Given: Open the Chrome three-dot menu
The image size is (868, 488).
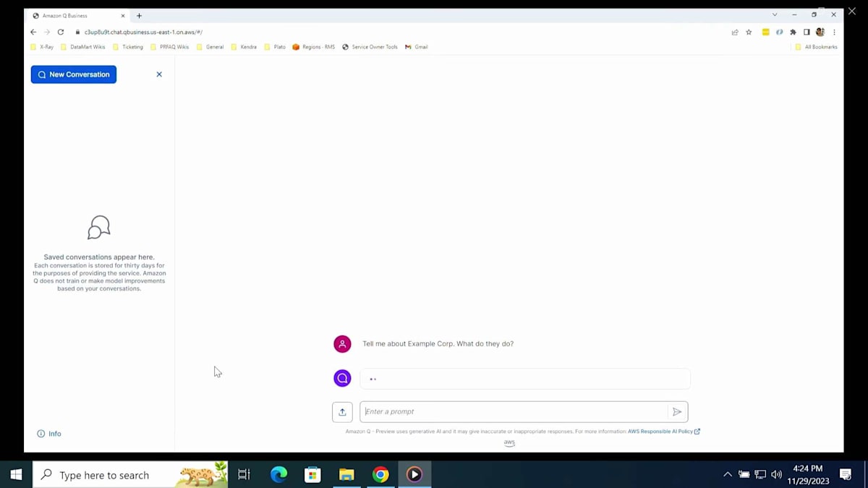Looking at the screenshot, I should [x=834, y=32].
